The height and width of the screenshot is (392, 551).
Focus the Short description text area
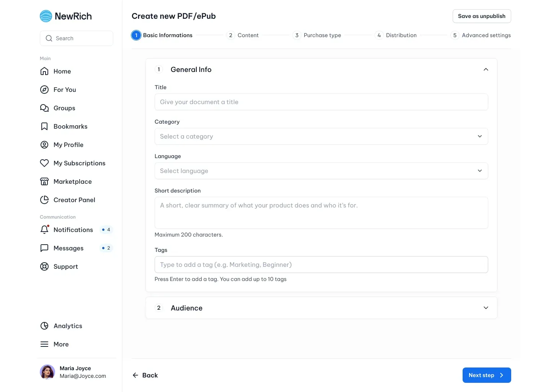321,213
